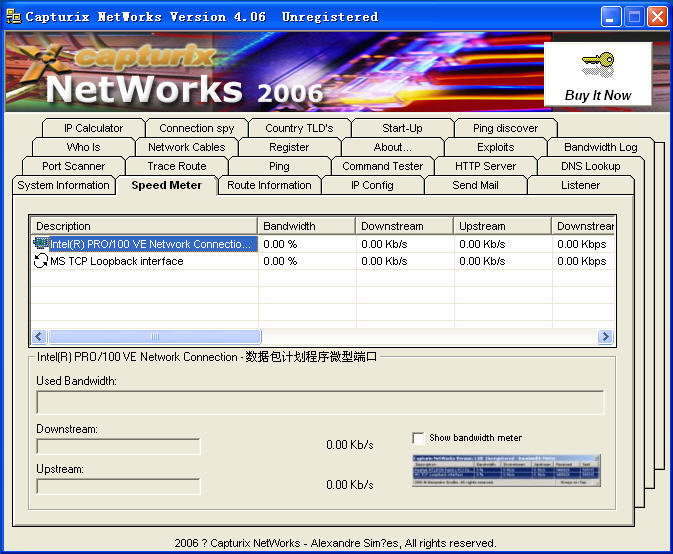Screen dimensions: 673x554
Task: Click the first Downstream column header
Action: [404, 226]
